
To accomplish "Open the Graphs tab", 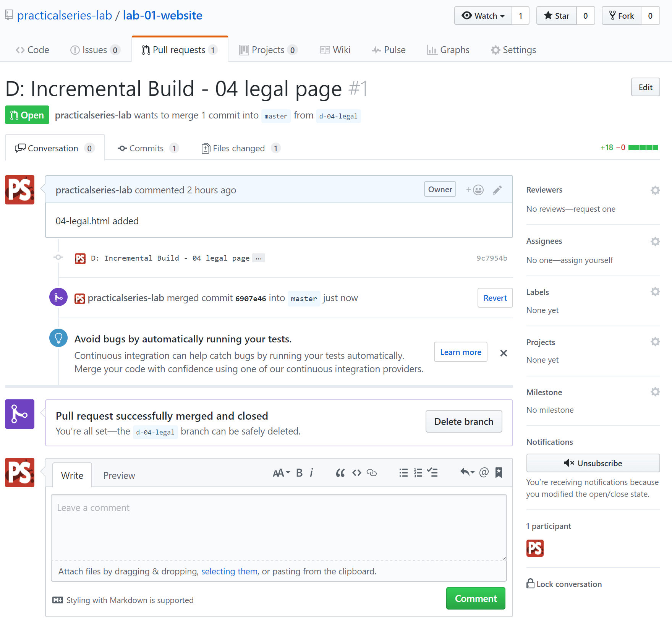I will coord(448,50).
